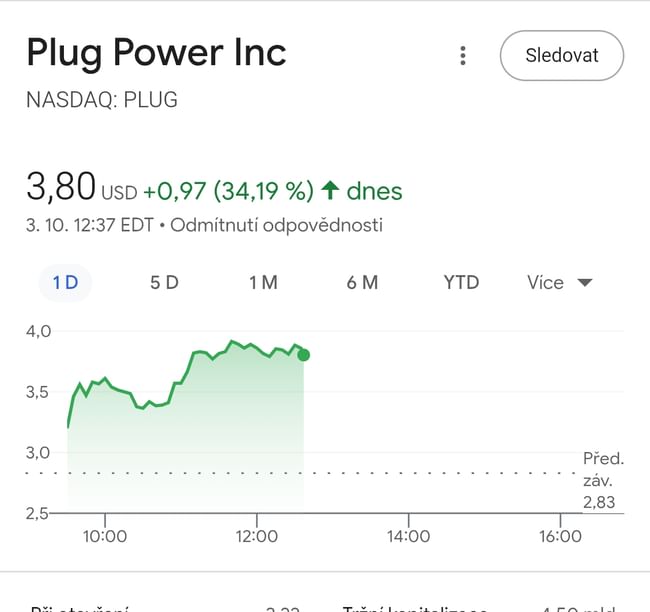Click the Plug Power Inc title
Image resolution: width=650 pixels, height=612 pixels.
(156, 53)
